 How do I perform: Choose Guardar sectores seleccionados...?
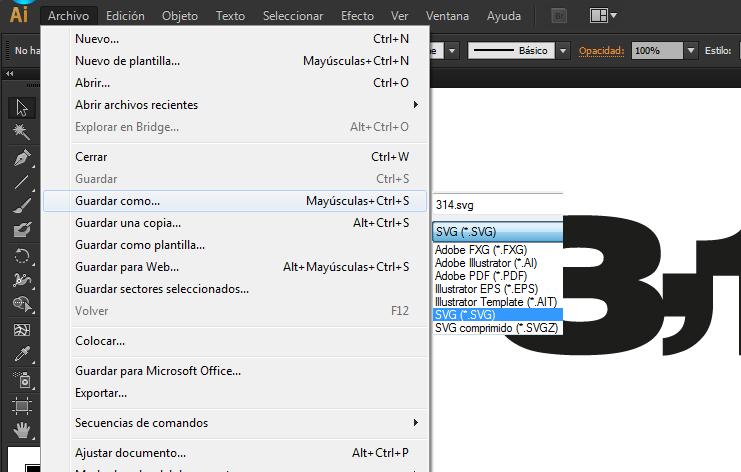(235, 289)
